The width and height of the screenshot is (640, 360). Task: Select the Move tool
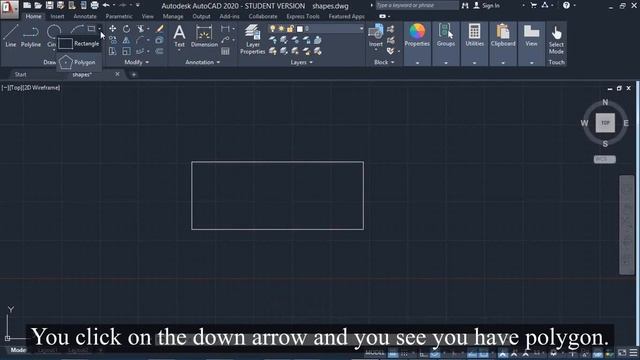point(112,29)
